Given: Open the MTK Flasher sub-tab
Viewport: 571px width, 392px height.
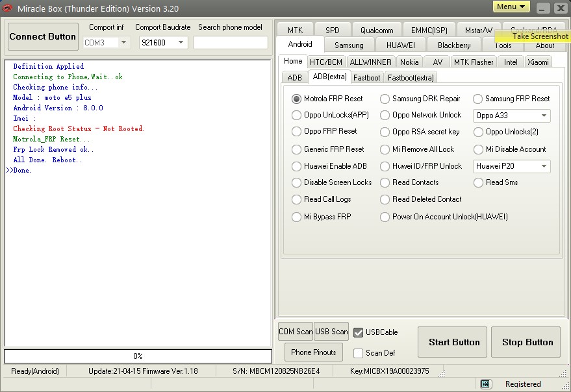Looking at the screenshot, I should point(474,62).
